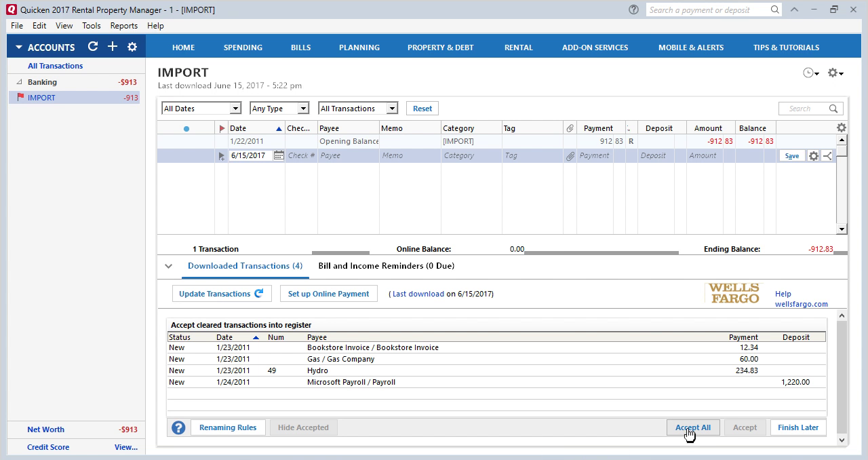Select the Gas / Gas Company transaction
Screen dimensions: 868x460
click(x=496, y=359)
